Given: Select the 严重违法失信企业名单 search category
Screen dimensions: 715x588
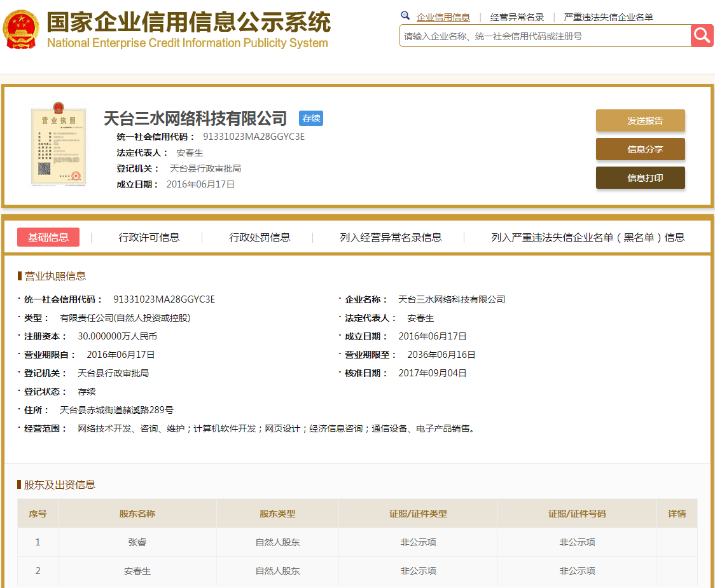Looking at the screenshot, I should click(608, 17).
